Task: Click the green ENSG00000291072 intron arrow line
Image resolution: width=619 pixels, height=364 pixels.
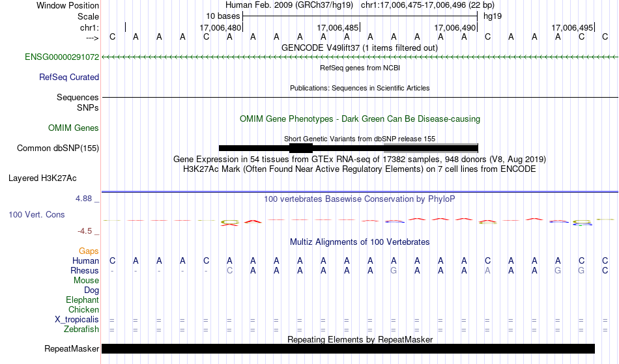Action: [360, 57]
